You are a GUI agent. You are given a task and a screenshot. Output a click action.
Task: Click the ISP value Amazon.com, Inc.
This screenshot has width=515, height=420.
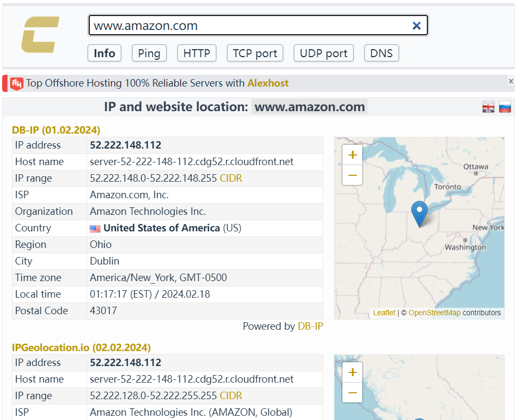(x=129, y=195)
